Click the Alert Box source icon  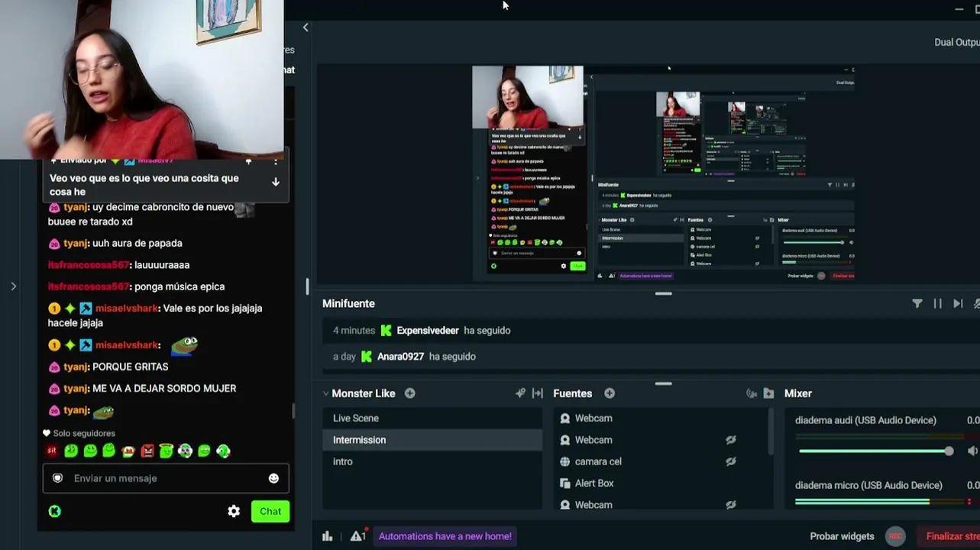[565, 484]
